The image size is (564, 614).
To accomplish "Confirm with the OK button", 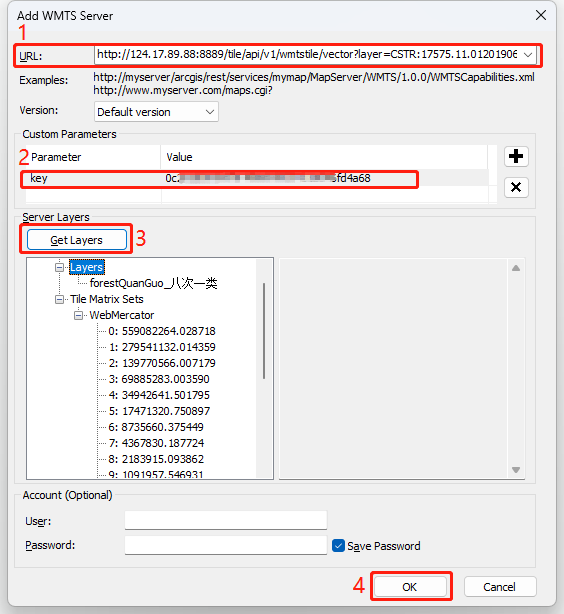I will [x=410, y=587].
